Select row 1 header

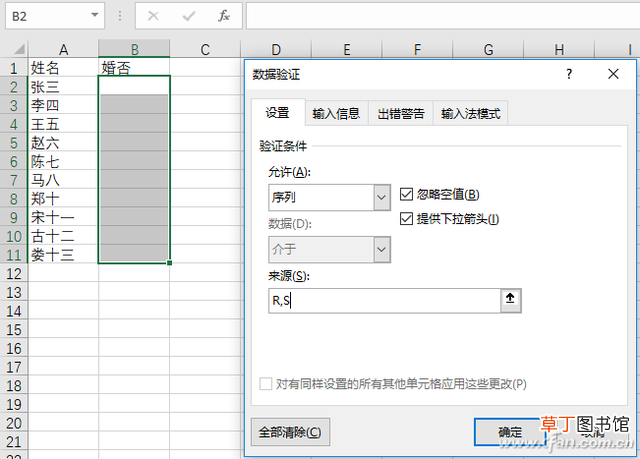tap(13, 68)
